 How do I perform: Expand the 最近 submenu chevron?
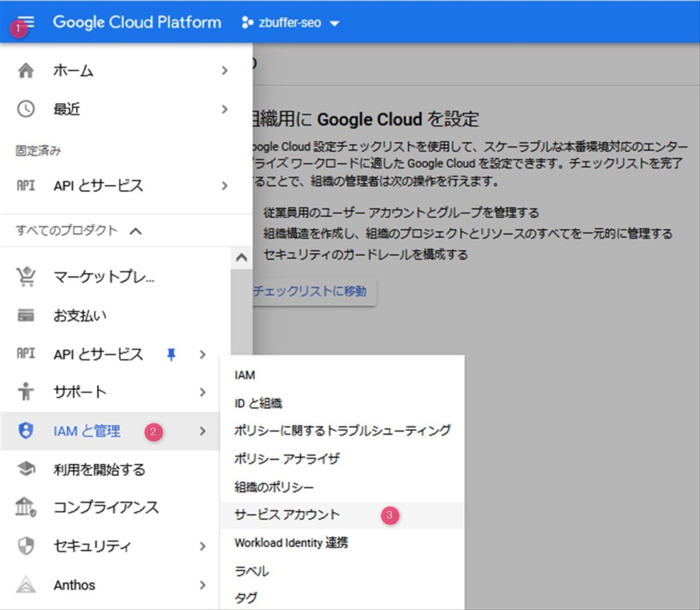click(224, 109)
